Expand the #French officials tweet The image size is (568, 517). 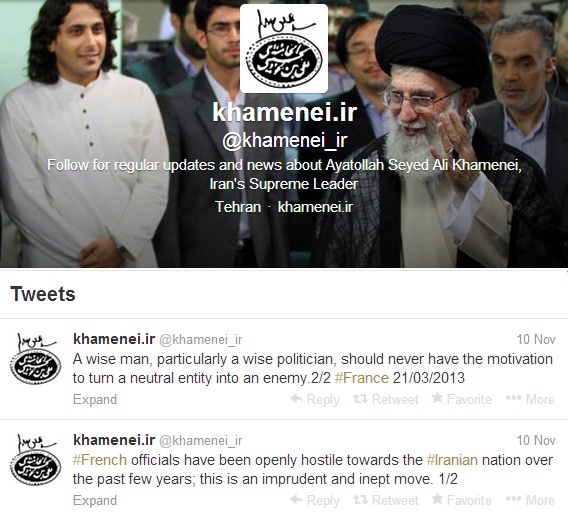(95, 501)
